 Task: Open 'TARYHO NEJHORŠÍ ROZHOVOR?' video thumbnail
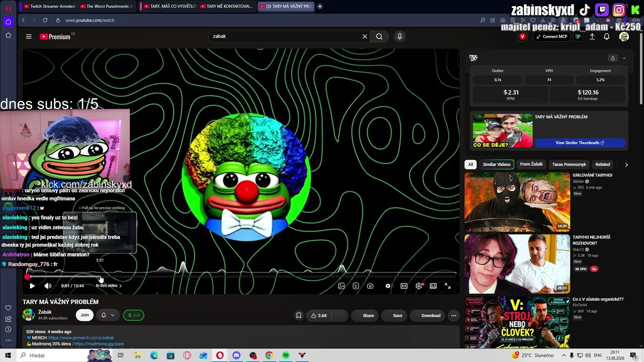point(517,264)
